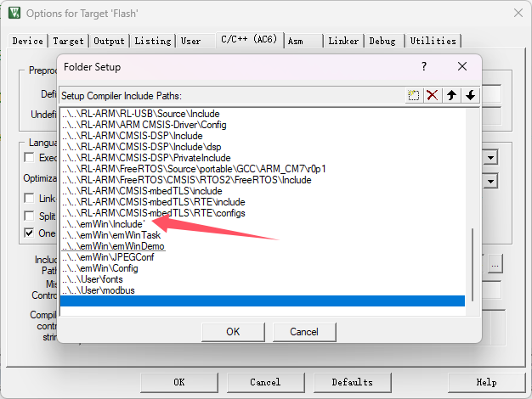
Task: Move path up with arrow icon
Action: click(x=451, y=95)
